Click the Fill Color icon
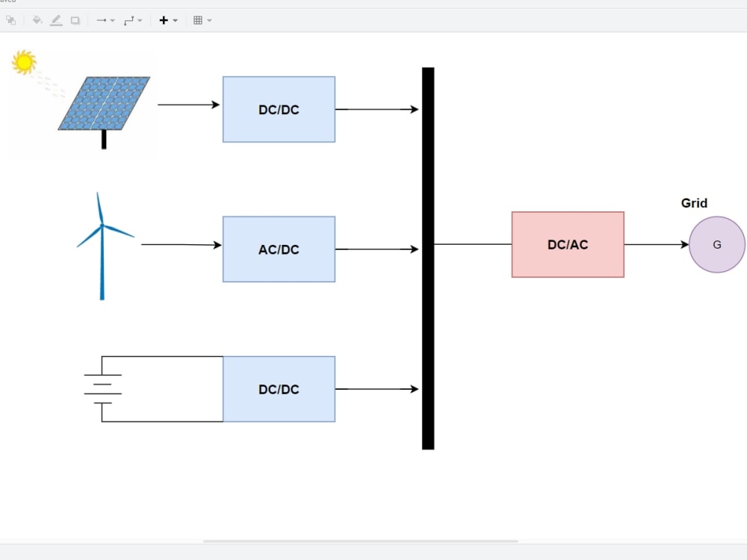747x560 pixels. (37, 20)
